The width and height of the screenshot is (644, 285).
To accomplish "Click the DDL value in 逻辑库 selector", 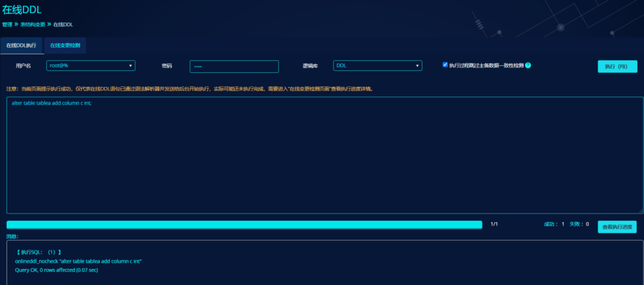I will [x=341, y=66].
